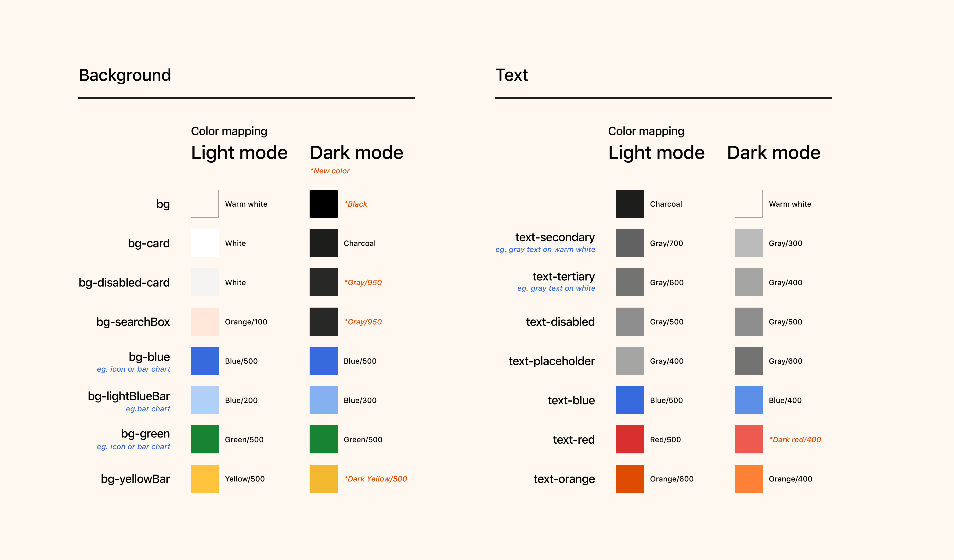954x560 pixels.
Task: Click 'Dark mode' heading under Text section
Action: click(774, 153)
